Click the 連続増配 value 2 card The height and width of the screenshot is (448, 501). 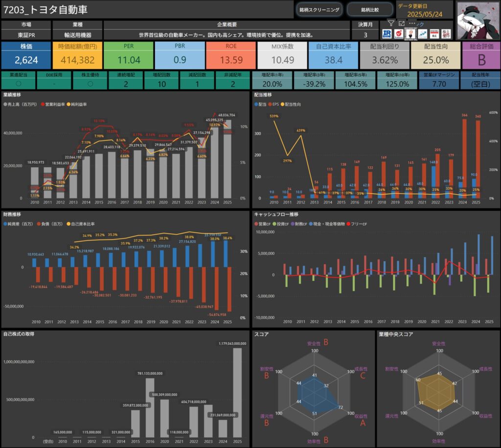[126, 80]
